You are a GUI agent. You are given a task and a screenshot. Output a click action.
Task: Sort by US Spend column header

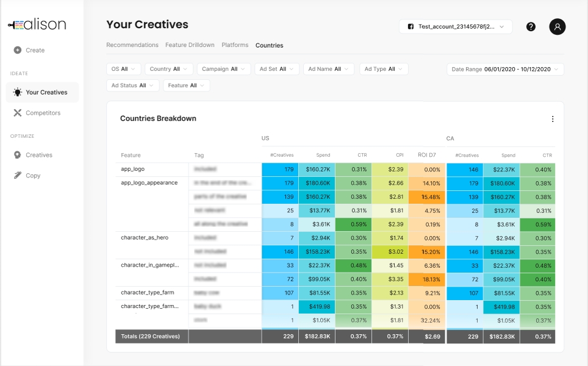pyautogui.click(x=323, y=156)
